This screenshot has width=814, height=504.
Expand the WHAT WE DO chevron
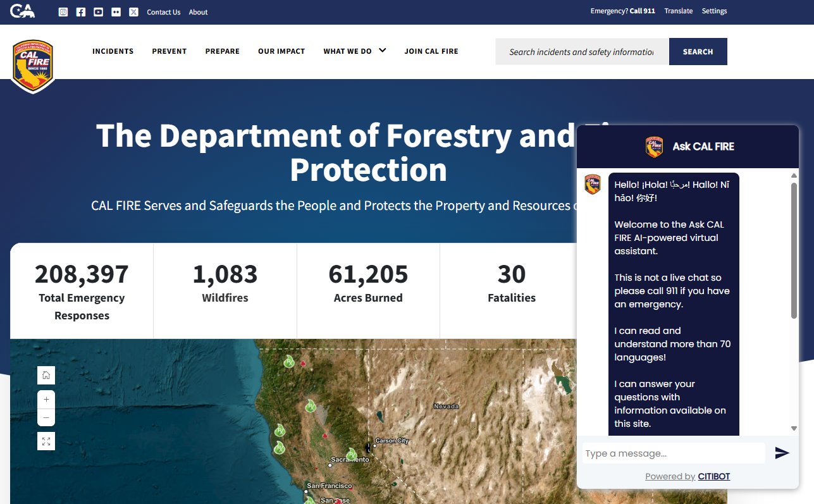(382, 51)
